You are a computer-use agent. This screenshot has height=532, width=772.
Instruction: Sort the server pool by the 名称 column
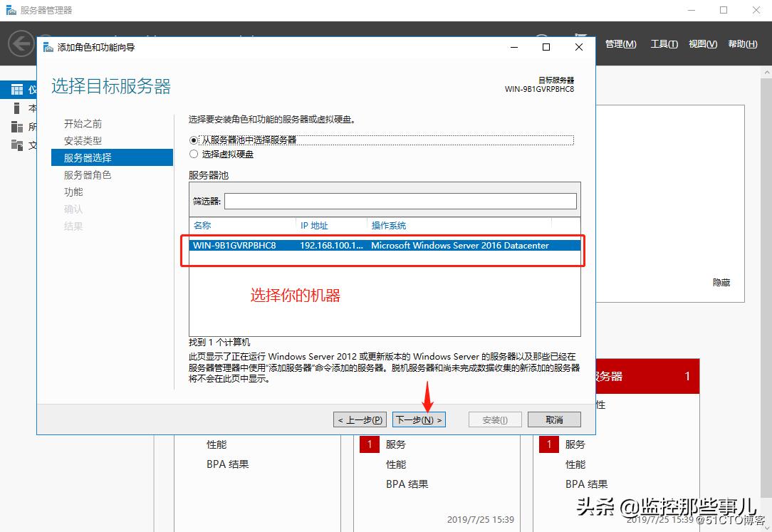tap(202, 224)
